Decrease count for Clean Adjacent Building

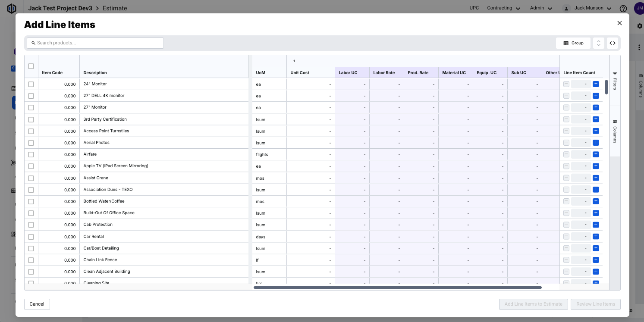[x=566, y=272]
